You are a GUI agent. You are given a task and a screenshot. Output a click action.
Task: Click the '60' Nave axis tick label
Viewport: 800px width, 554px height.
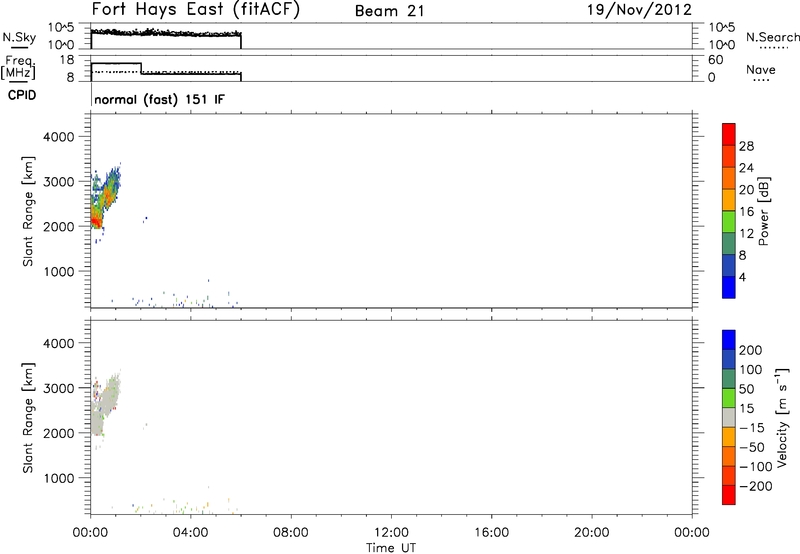715,60
